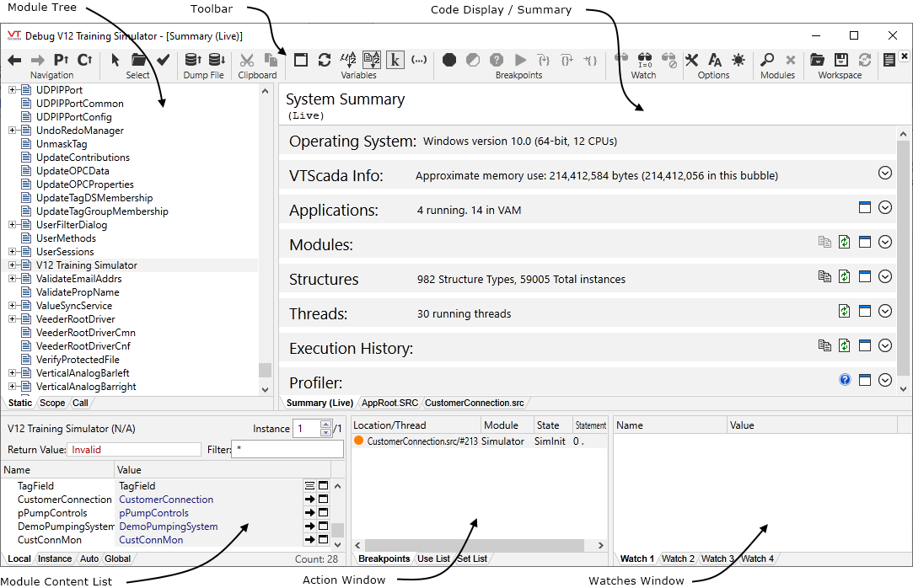913x588 pixels.
Task: Click the back navigation arrow
Action: click(14, 60)
